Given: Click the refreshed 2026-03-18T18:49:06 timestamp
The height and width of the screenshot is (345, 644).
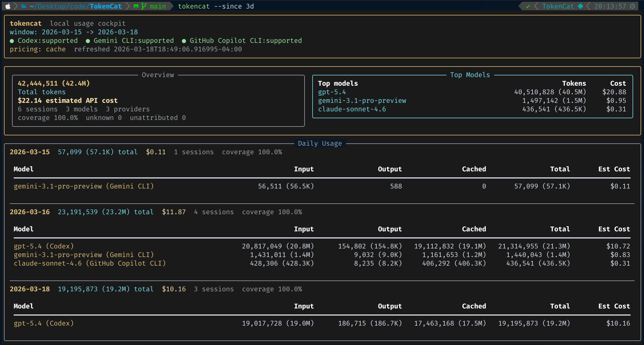Looking at the screenshot, I should click(x=158, y=49).
